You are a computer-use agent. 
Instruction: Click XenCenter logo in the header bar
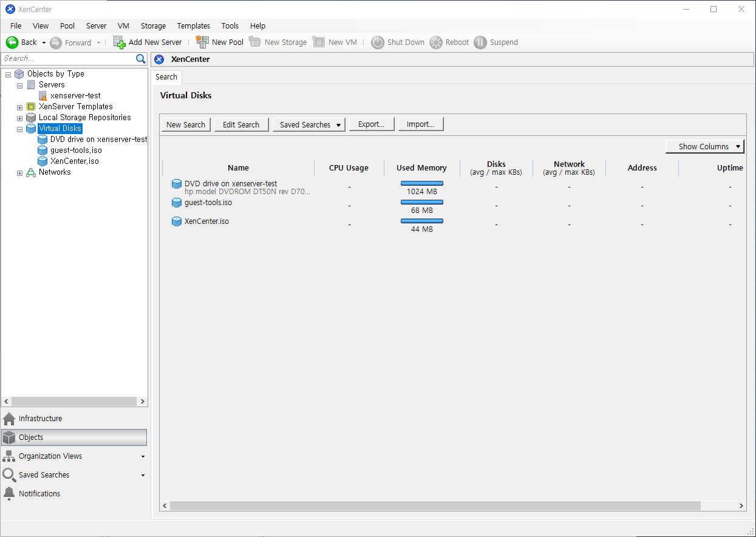pos(159,59)
